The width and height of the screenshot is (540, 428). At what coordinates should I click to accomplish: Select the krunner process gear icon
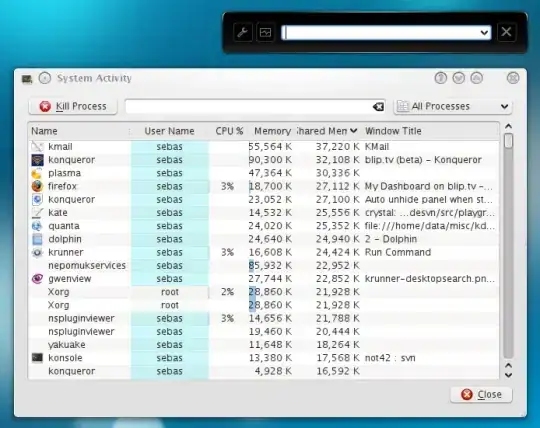pos(37,252)
